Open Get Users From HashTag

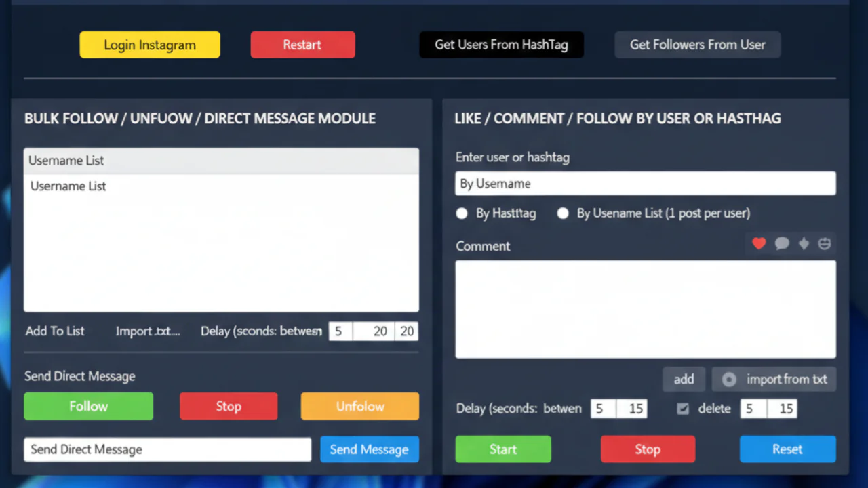pos(501,44)
